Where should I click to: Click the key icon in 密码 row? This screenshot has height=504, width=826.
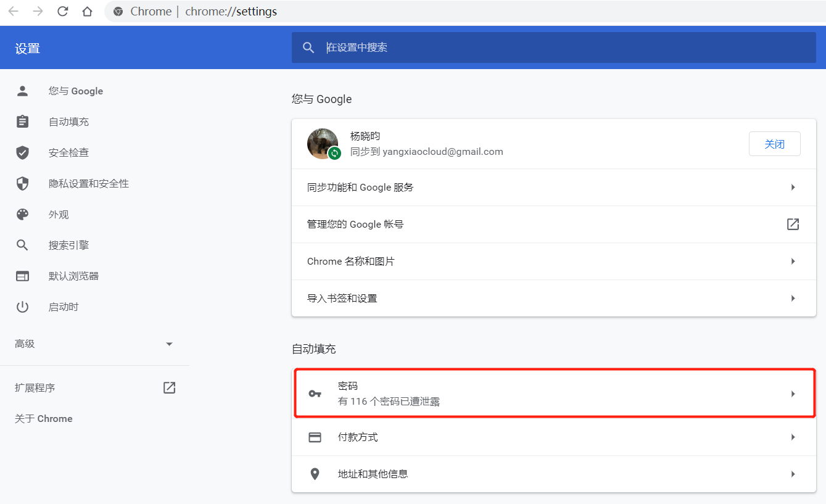pyautogui.click(x=315, y=394)
